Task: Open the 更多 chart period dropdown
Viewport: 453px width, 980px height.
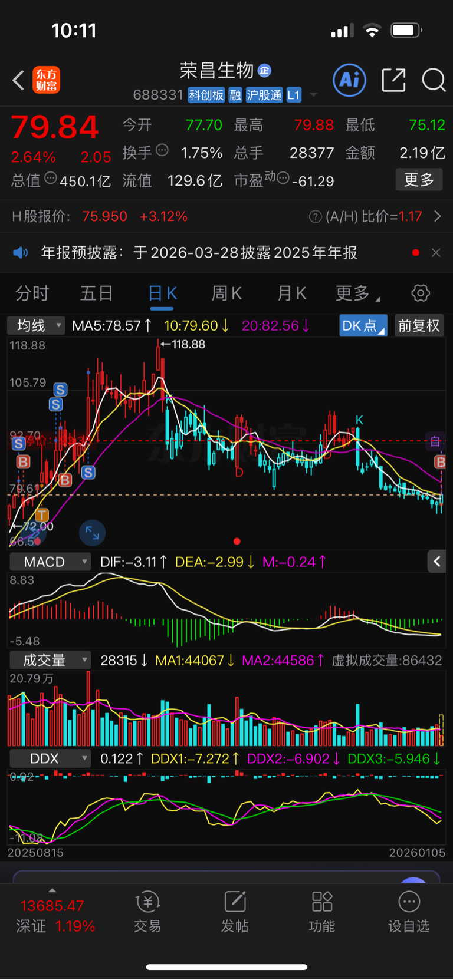Action: tap(357, 293)
